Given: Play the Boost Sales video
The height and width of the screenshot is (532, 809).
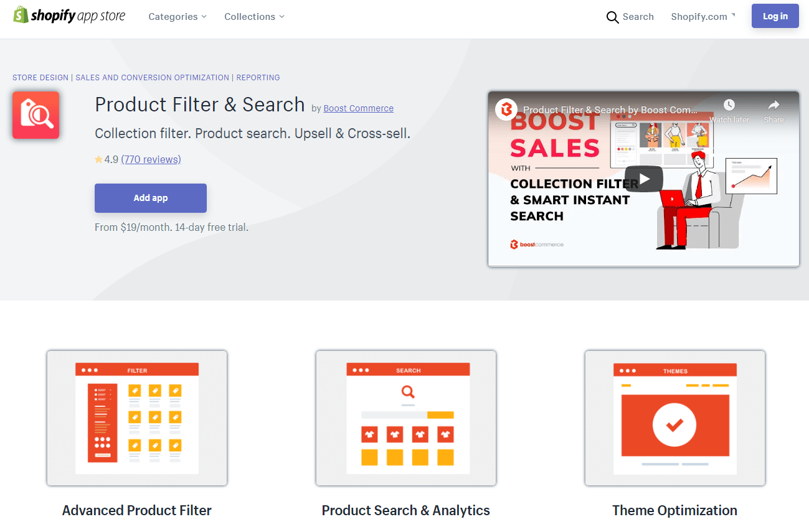Looking at the screenshot, I should click(x=644, y=179).
